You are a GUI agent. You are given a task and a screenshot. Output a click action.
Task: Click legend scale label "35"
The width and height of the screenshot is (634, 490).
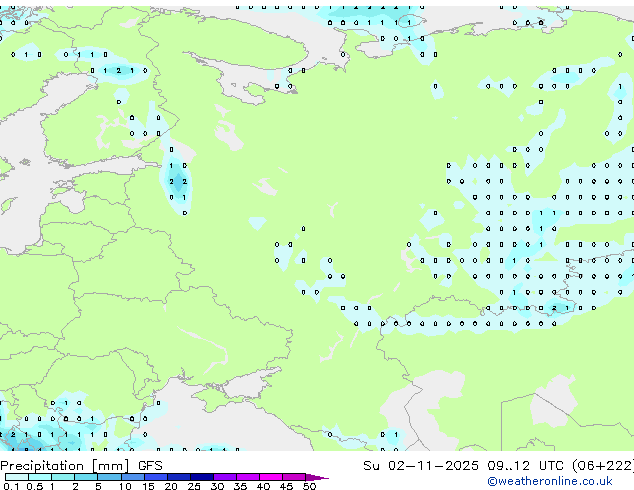click(240, 486)
